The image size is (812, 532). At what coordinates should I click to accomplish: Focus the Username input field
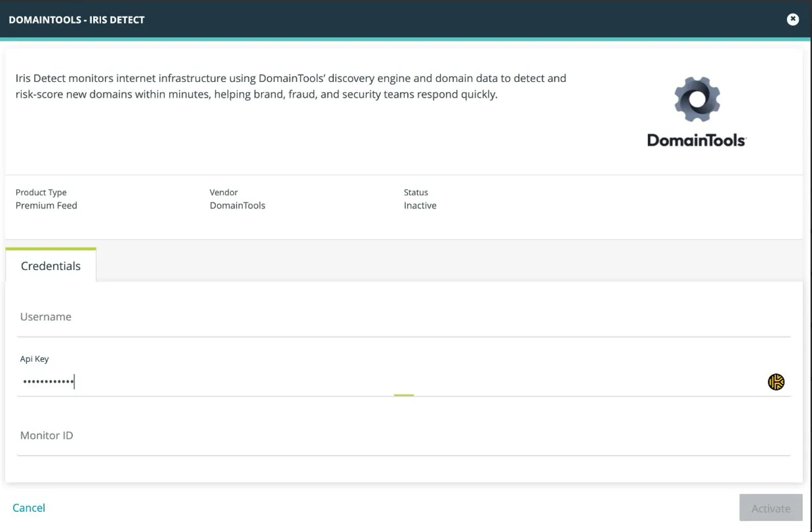point(404,317)
